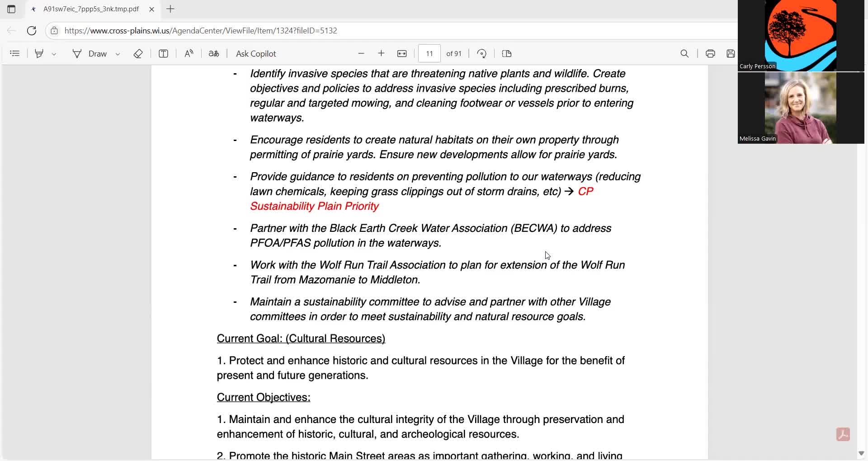This screenshot has width=868, height=461.
Task: Open the Translate tool
Action: click(x=214, y=54)
